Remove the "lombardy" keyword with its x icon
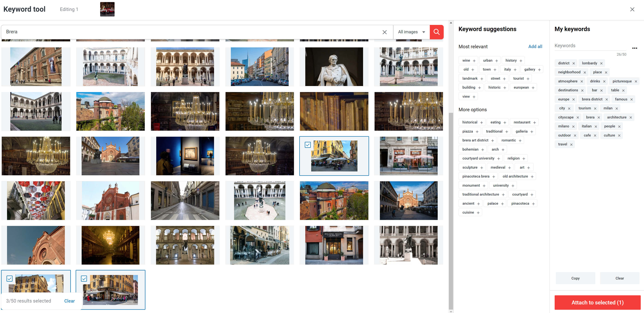Viewport: 644px width, 313px height. (601, 63)
